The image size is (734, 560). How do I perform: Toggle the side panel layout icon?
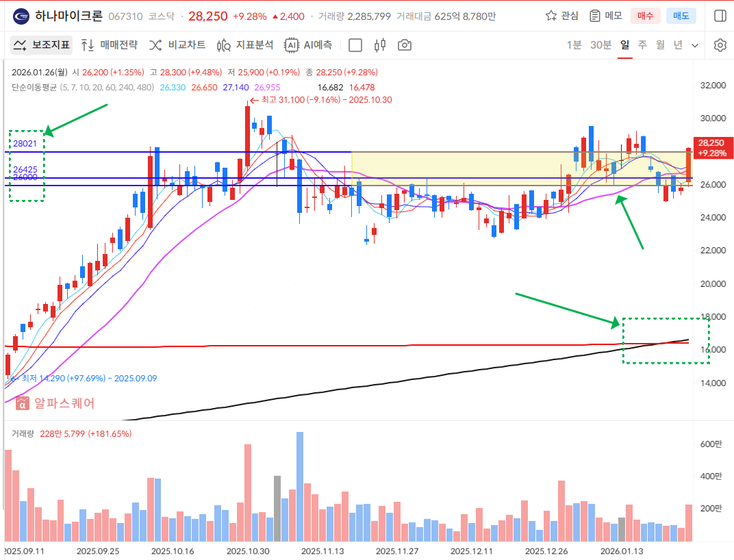720,16
